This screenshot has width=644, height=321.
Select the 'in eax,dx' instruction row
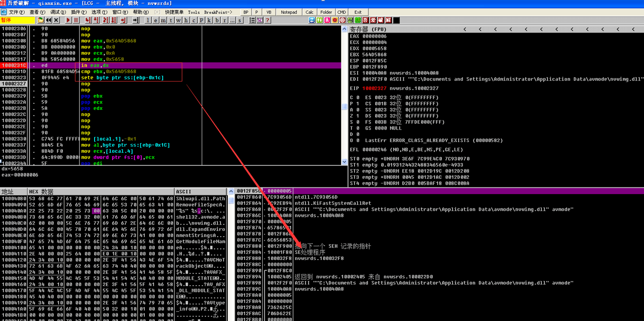coord(170,65)
